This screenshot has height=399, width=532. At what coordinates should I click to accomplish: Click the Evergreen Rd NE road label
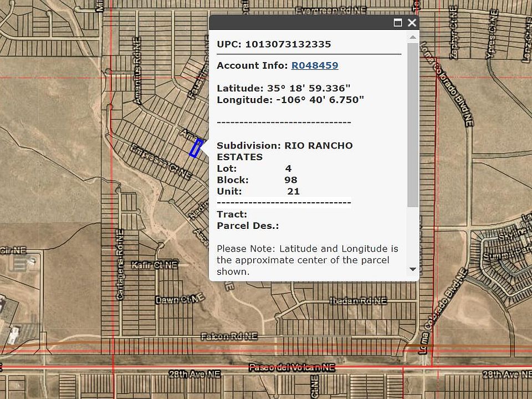[x=331, y=11]
